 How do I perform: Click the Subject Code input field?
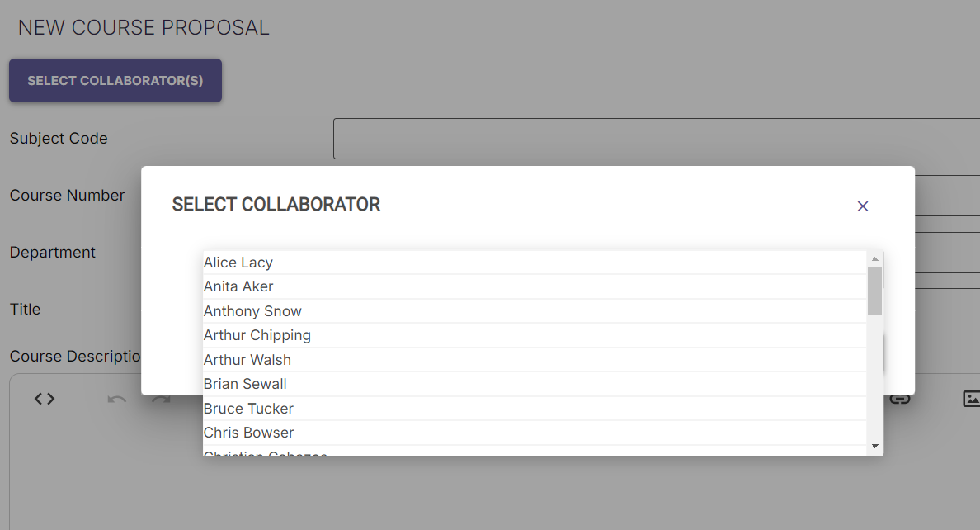[x=656, y=139]
